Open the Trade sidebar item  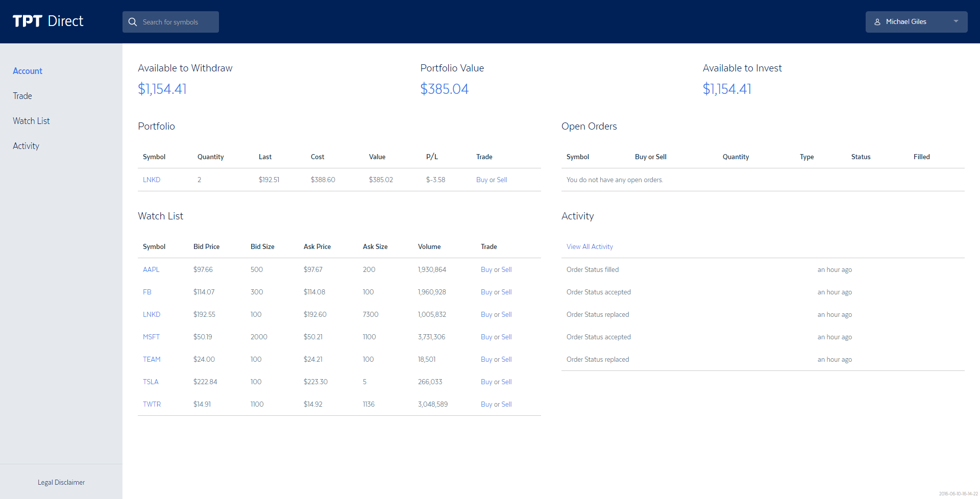(x=22, y=96)
